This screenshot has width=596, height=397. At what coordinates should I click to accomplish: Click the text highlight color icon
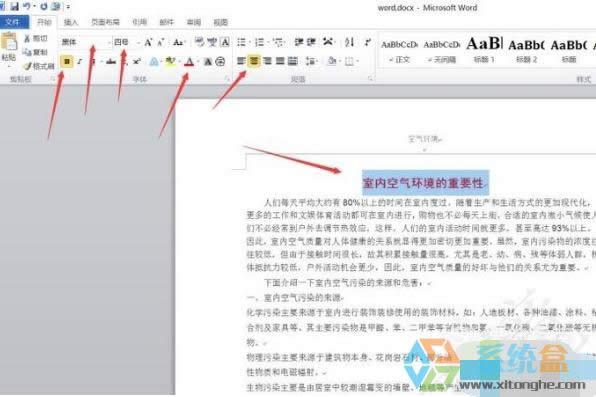point(170,61)
